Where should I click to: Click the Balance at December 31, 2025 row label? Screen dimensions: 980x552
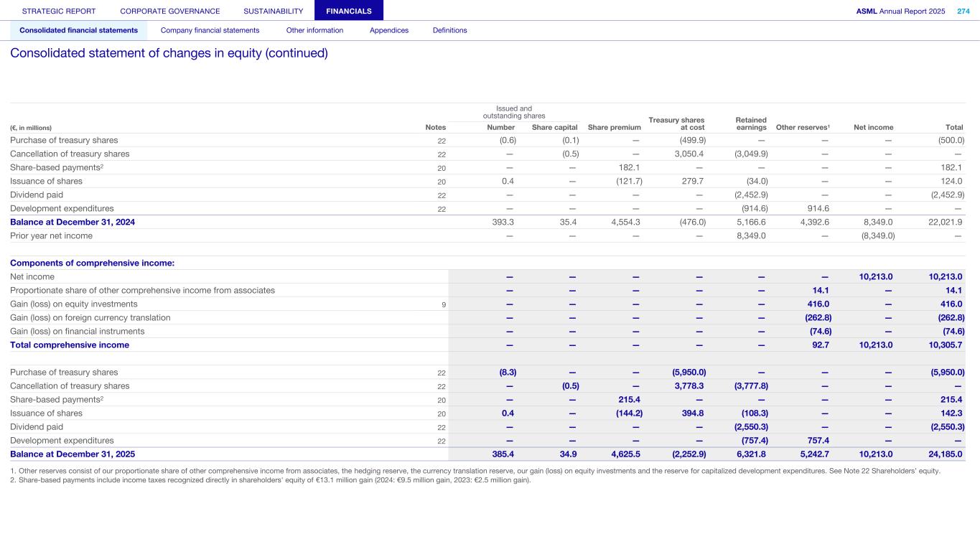[x=73, y=454]
